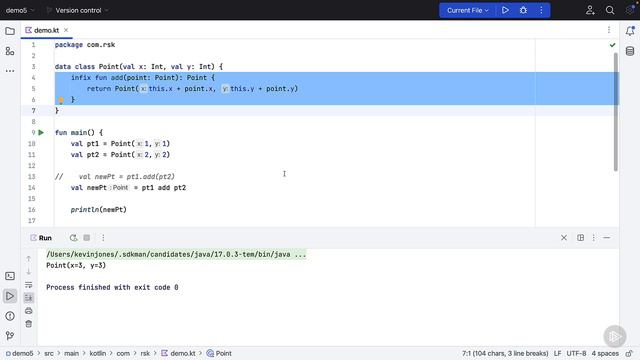Open the 4 spaces indent selector
This screenshot has width=640, height=360.
tap(605, 353)
